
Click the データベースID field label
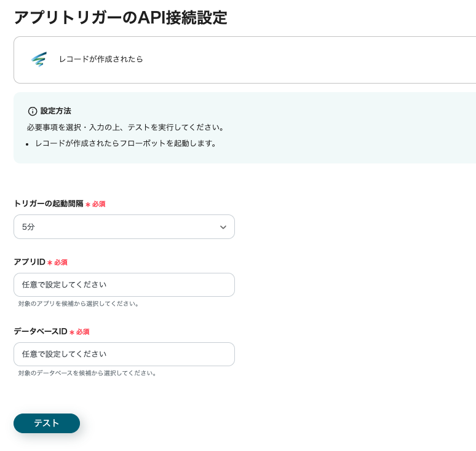[40, 331]
